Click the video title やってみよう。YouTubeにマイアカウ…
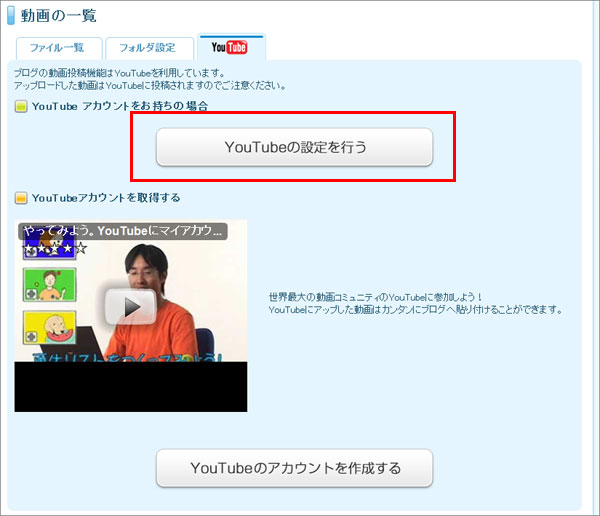This screenshot has width=600, height=516. point(122,231)
